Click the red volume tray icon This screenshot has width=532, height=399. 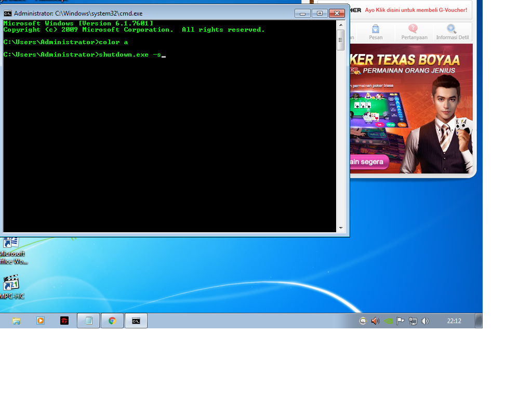[x=376, y=321]
